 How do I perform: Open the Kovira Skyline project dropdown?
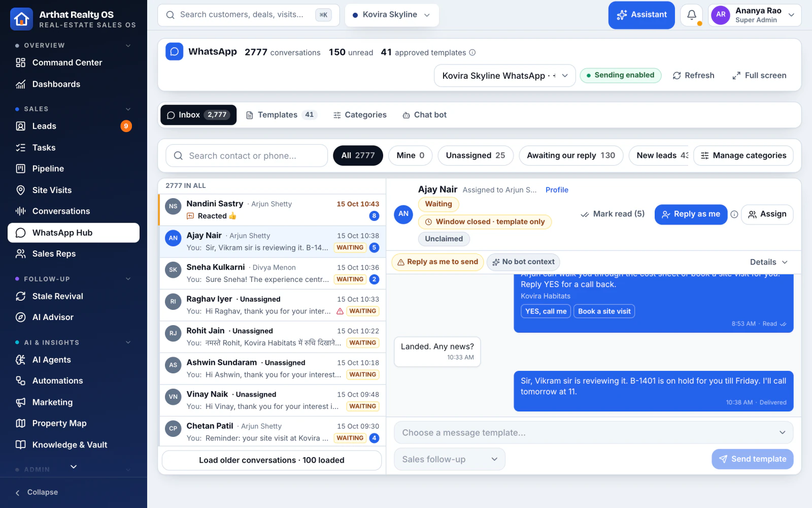[391, 15]
